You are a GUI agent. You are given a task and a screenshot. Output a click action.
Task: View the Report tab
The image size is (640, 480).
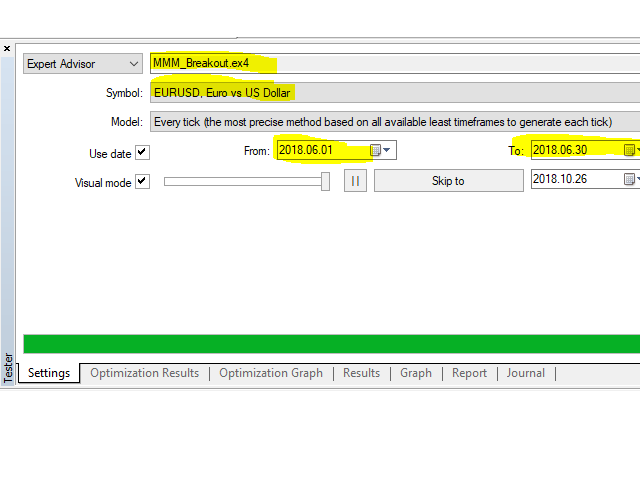tap(469, 373)
